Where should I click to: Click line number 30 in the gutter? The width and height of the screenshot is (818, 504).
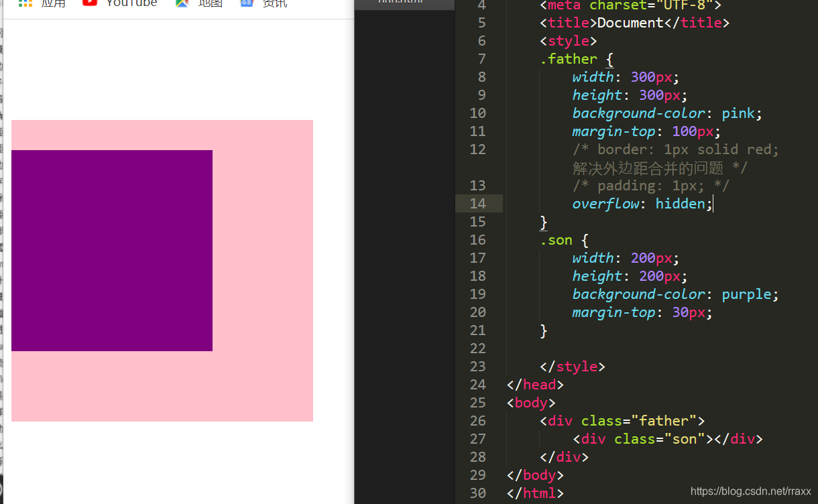click(477, 493)
